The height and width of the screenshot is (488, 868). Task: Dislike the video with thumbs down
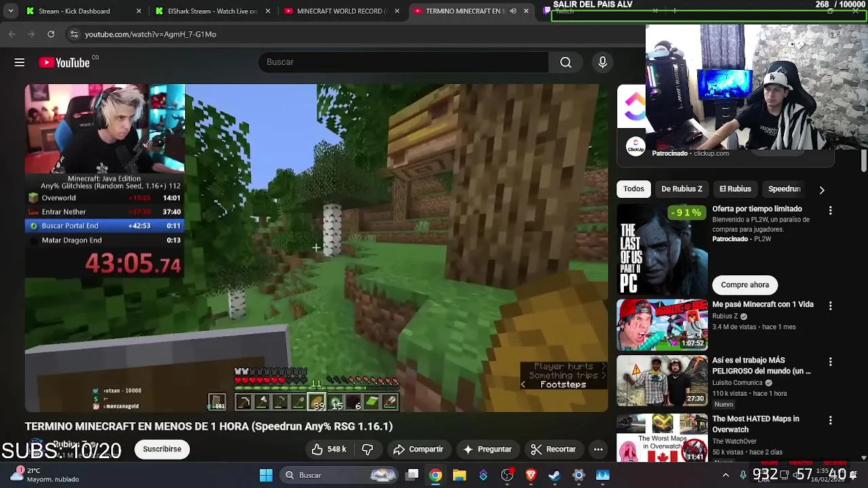click(368, 449)
